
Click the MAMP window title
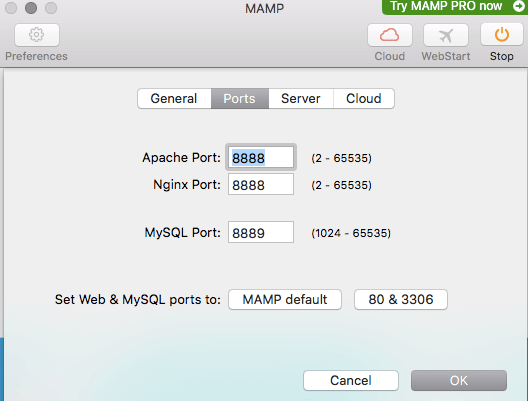click(264, 8)
